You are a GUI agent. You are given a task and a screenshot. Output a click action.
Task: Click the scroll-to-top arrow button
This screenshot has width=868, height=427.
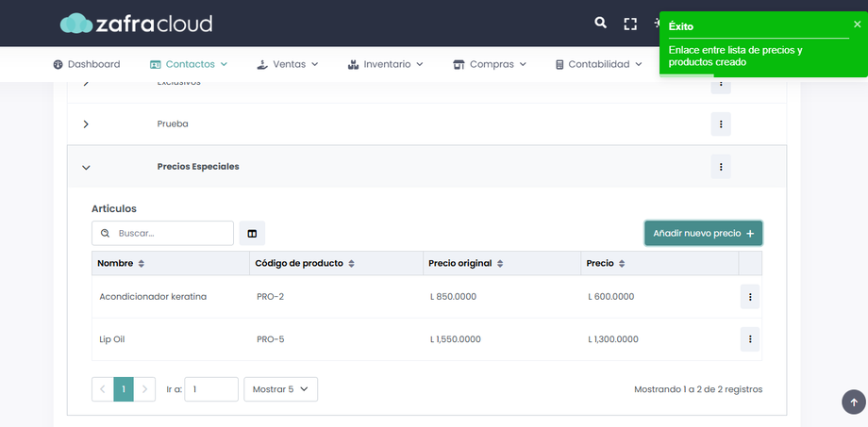(x=853, y=402)
